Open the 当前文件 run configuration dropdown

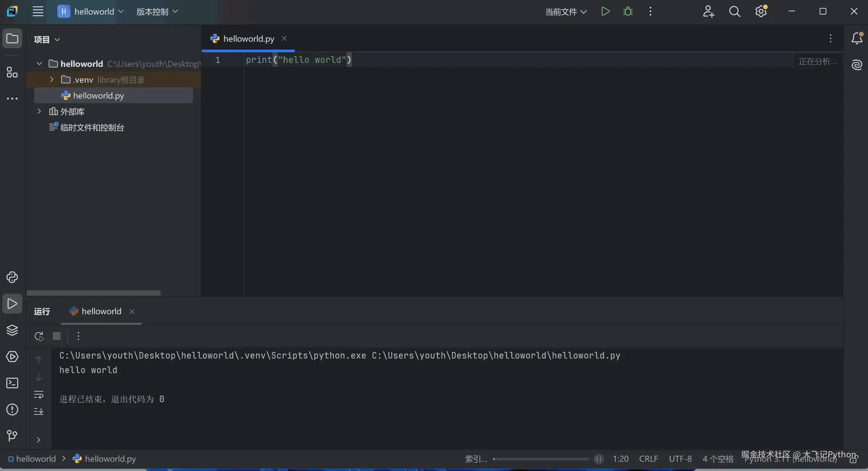tap(566, 12)
